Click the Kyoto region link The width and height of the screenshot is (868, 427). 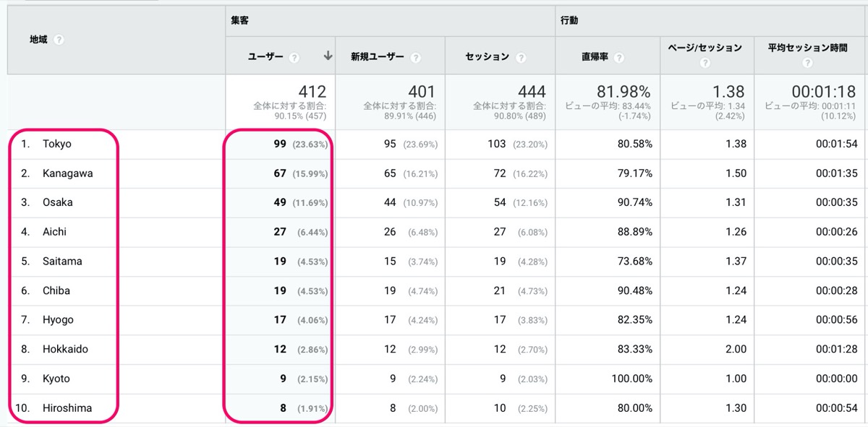click(x=56, y=379)
